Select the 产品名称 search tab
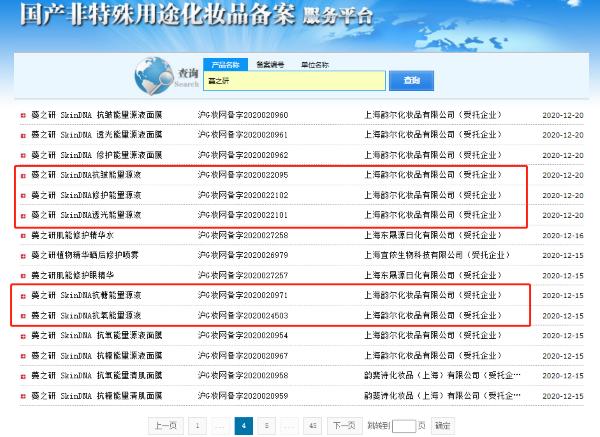 (x=223, y=64)
